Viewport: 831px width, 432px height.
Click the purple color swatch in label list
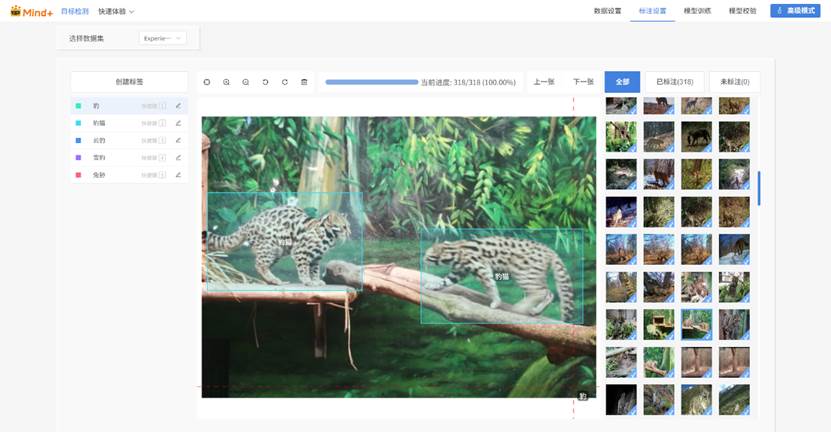78,157
